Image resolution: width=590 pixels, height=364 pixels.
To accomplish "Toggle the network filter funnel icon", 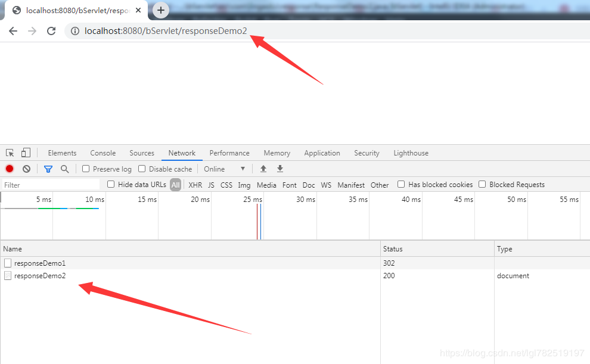I will pyautogui.click(x=48, y=169).
